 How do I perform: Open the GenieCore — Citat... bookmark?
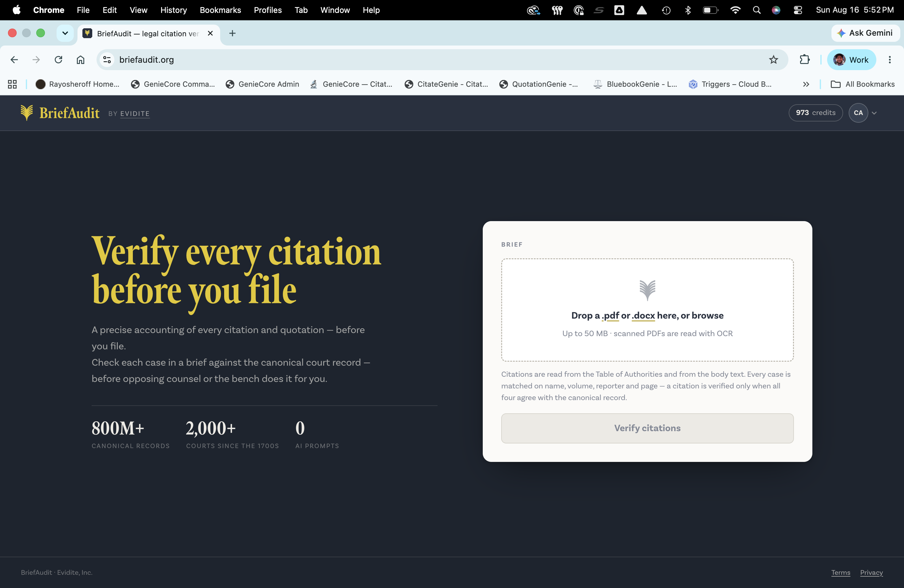351,84
